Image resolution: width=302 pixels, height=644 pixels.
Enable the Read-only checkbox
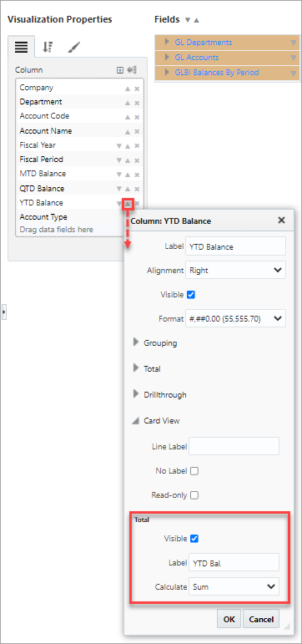click(x=194, y=495)
